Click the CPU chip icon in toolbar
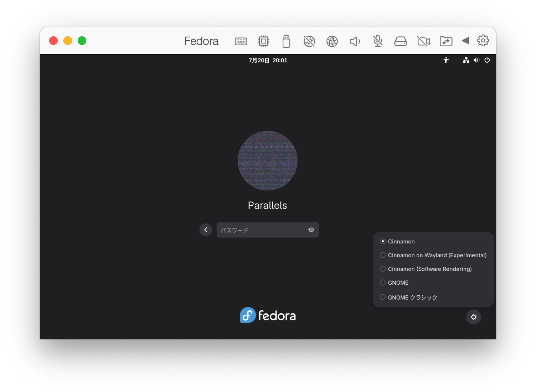 pyautogui.click(x=264, y=41)
